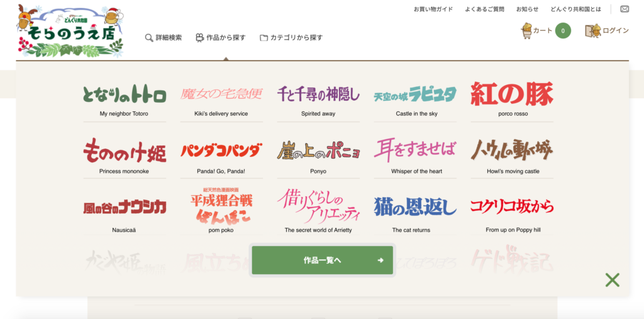The image size is (644, 319).
Task: Click the Sora no Ue store logo
Action: tap(70, 31)
